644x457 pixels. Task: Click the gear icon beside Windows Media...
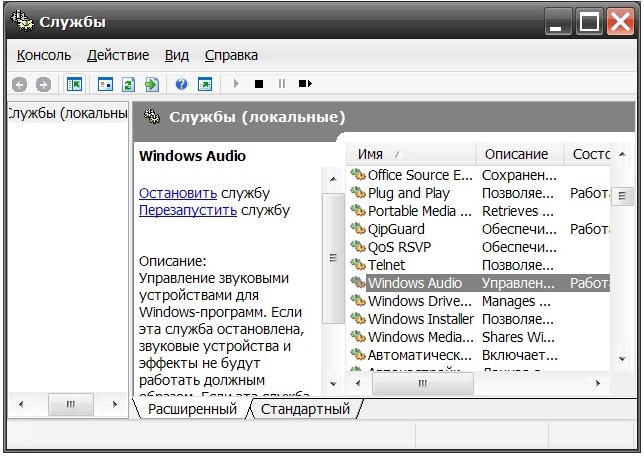[358, 336]
